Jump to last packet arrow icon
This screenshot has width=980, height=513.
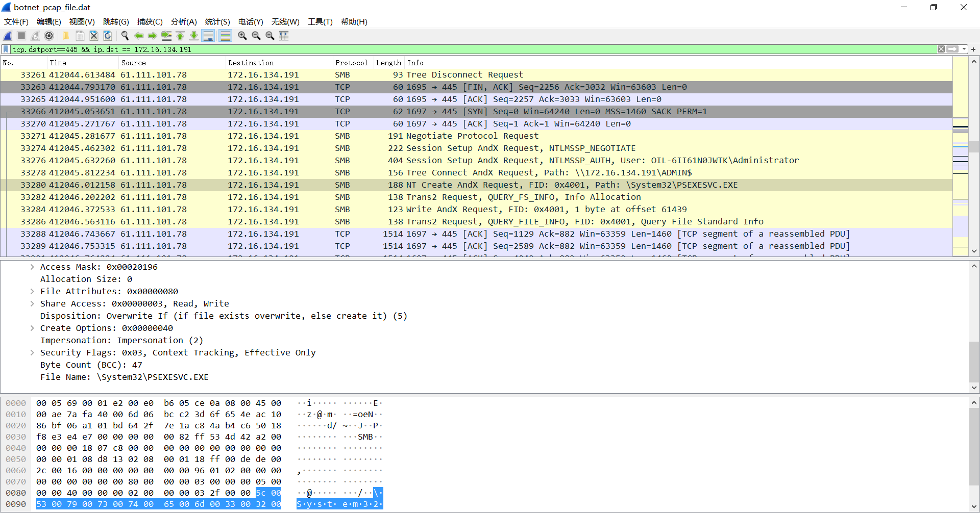(194, 36)
